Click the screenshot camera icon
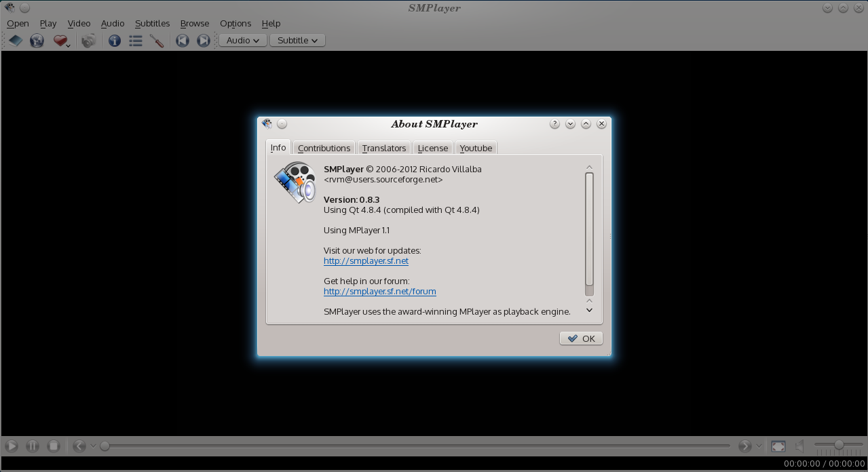The width and height of the screenshot is (868, 472). click(x=88, y=41)
